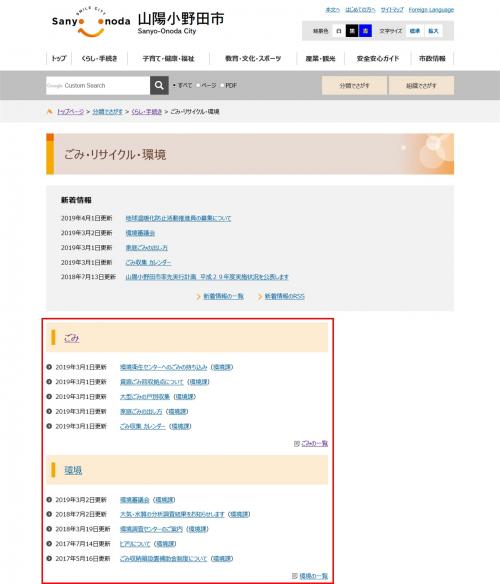Open the ヒアリについて link
Screen dimensions: 500x584
point(135,544)
